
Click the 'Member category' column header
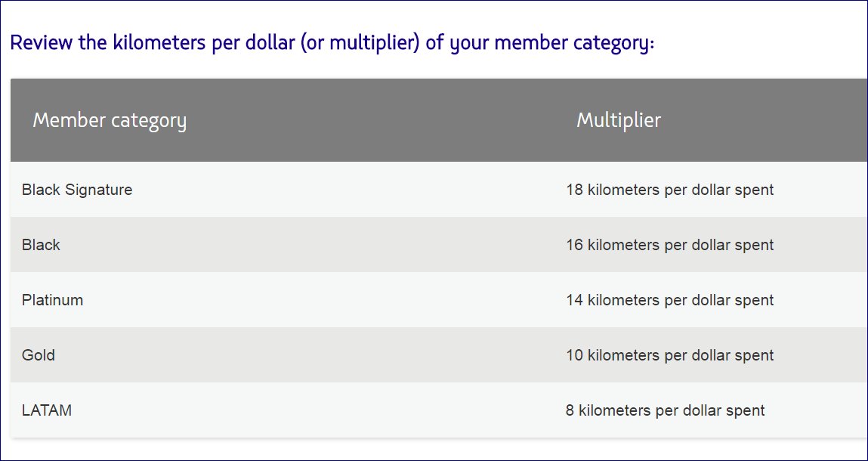click(110, 120)
